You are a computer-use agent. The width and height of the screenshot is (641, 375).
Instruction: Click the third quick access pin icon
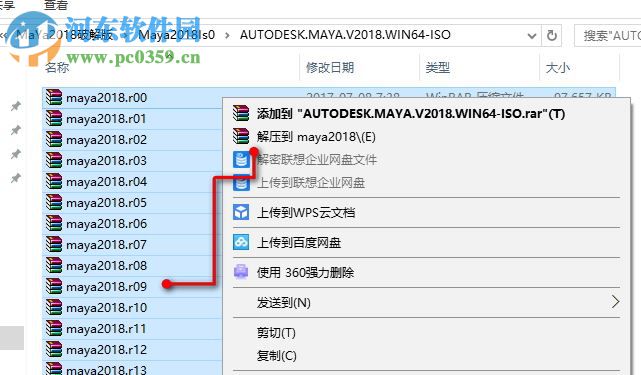(x=16, y=154)
